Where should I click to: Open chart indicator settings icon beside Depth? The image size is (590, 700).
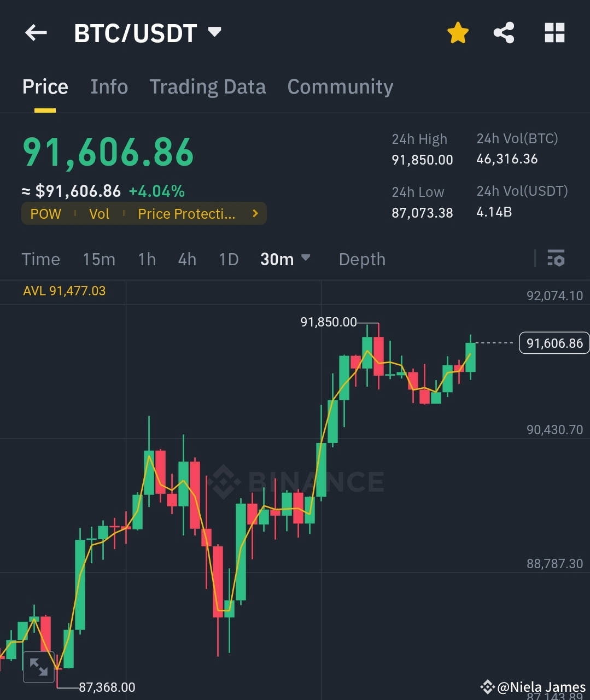click(556, 258)
